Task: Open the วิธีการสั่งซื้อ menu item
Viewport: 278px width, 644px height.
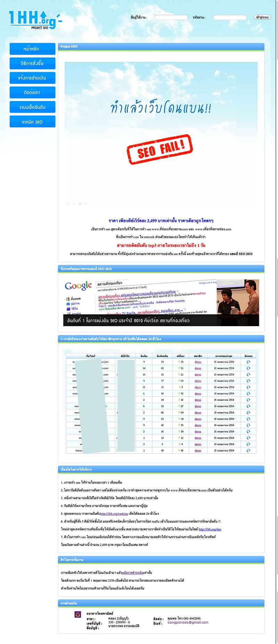Action: [x=32, y=63]
